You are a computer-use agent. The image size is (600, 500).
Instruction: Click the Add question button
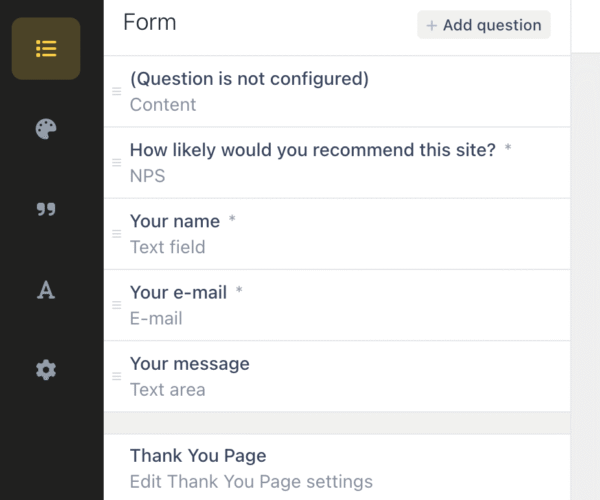pyautogui.click(x=484, y=25)
